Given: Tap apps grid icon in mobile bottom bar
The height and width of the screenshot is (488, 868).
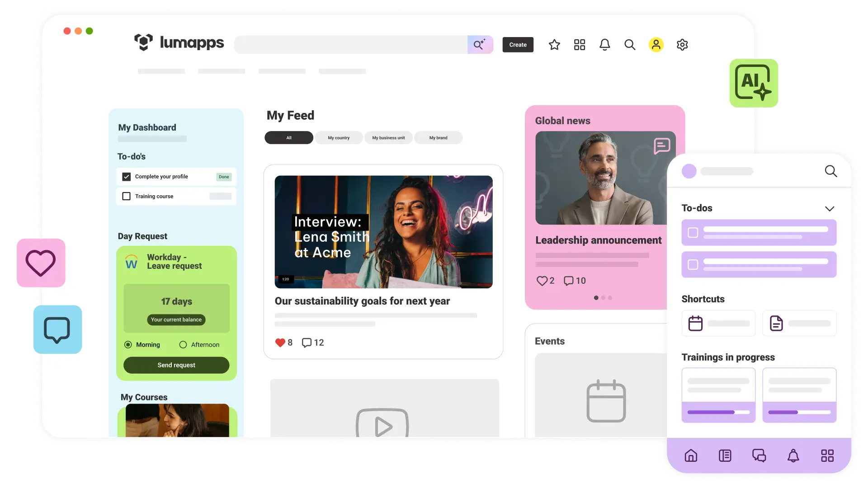Looking at the screenshot, I should pyautogui.click(x=827, y=455).
